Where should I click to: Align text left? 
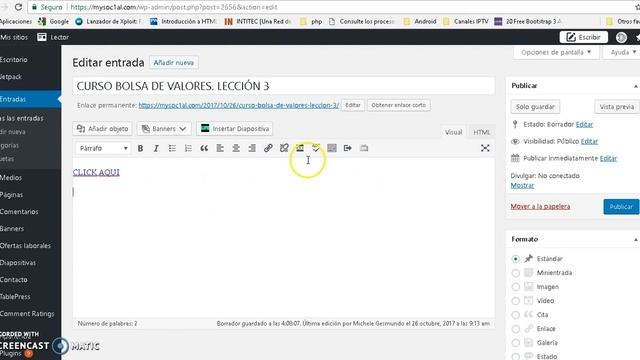click(220, 148)
